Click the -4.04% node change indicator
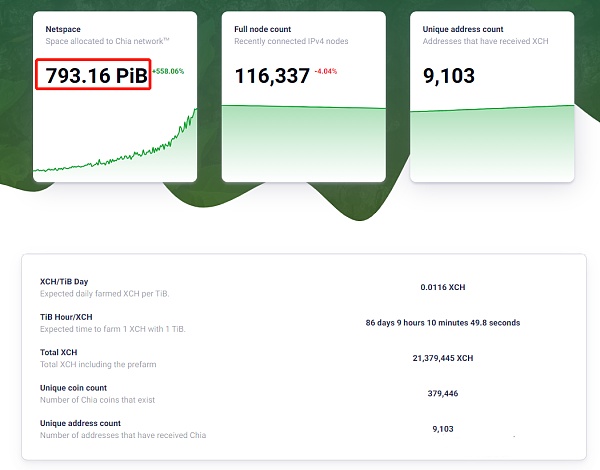This screenshot has width=600, height=470. point(334,72)
